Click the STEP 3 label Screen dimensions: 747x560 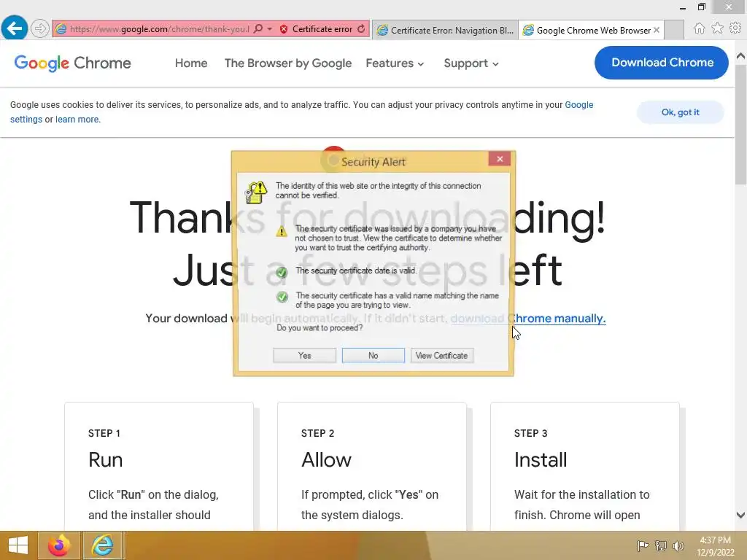(531, 433)
